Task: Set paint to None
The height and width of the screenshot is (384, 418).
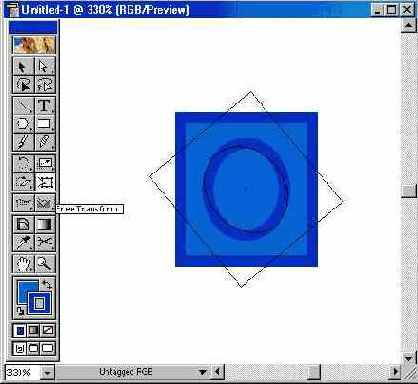Action: 48,330
